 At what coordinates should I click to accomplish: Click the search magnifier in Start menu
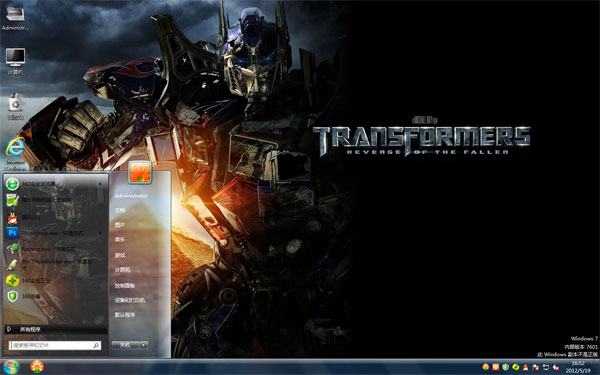tap(96, 345)
